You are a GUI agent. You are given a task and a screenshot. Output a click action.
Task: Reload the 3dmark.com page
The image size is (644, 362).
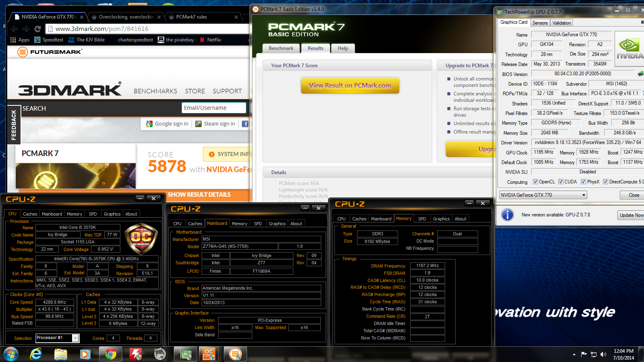(37, 29)
